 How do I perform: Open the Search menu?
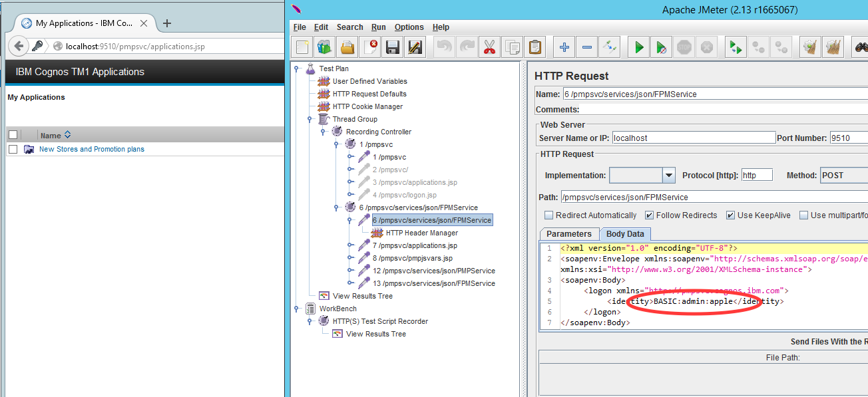(349, 27)
